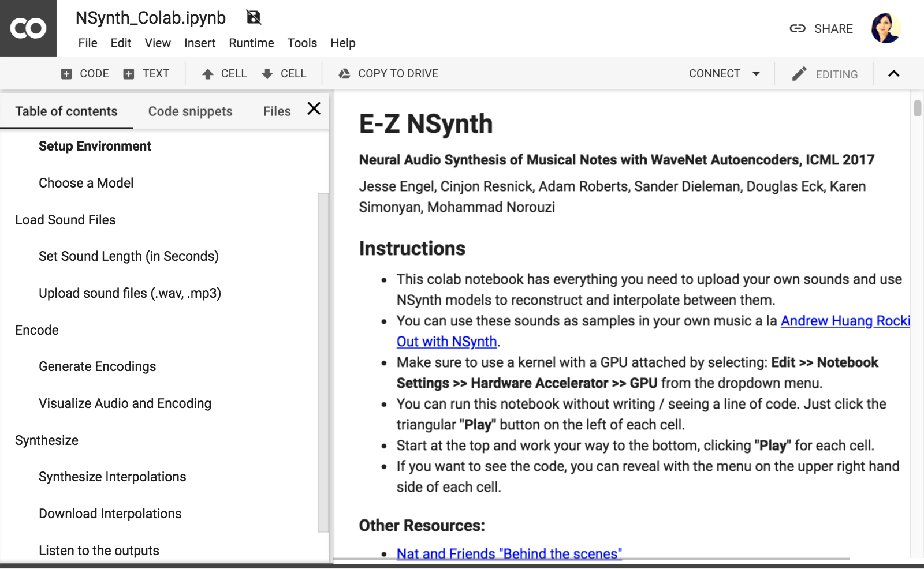Click the pencil editing icon
Image resolution: width=924 pixels, height=569 pixels.
(x=799, y=73)
